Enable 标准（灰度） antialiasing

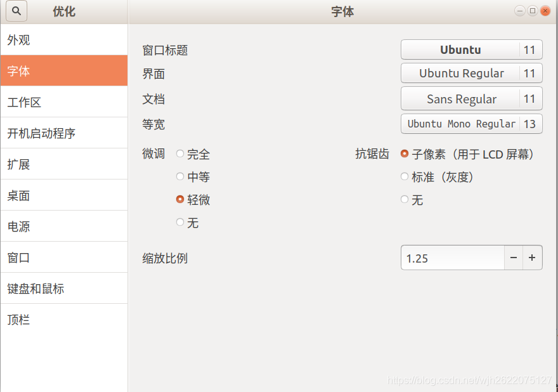pyautogui.click(x=405, y=177)
